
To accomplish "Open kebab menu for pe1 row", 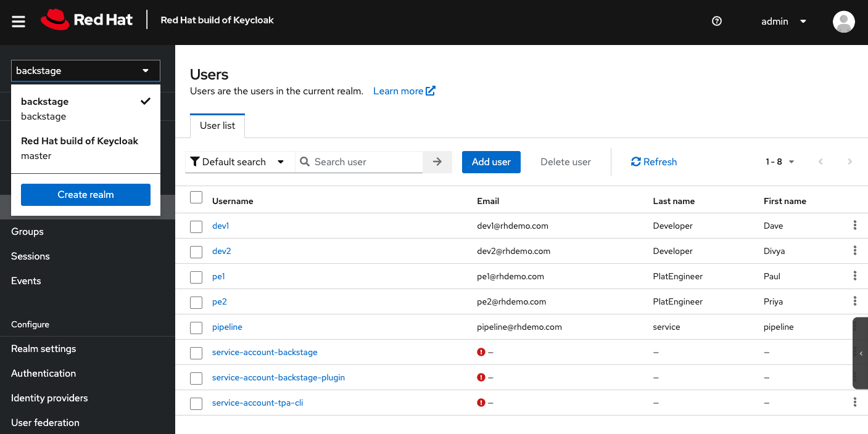I will pyautogui.click(x=854, y=276).
